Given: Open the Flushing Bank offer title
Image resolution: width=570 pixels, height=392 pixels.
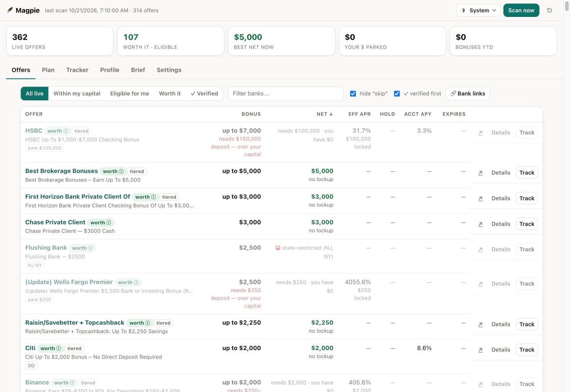Looking at the screenshot, I should 46,248.
